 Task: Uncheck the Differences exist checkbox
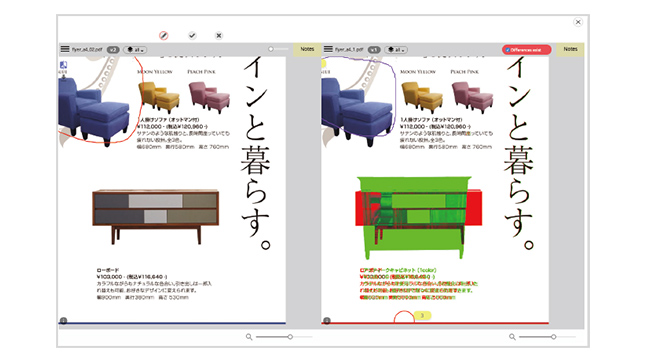click(x=508, y=50)
